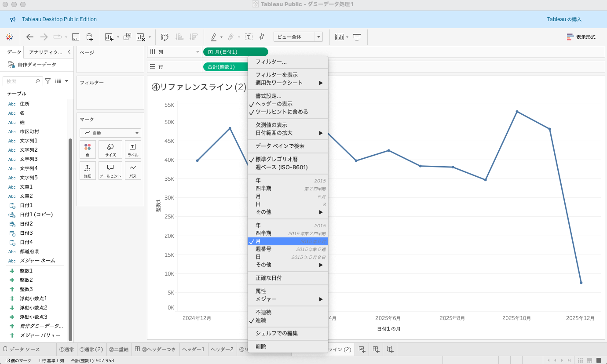Click the 色 color card in Marks

click(87, 149)
